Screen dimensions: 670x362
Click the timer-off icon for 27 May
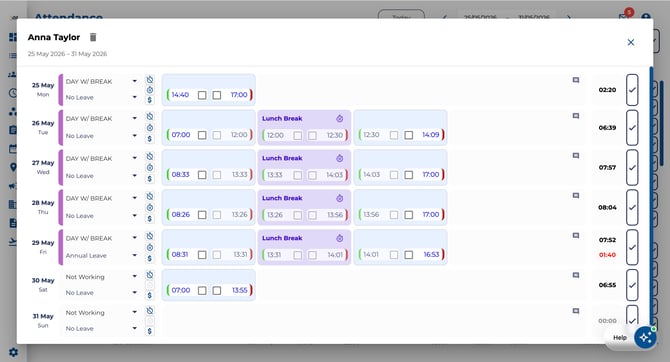[150, 156]
